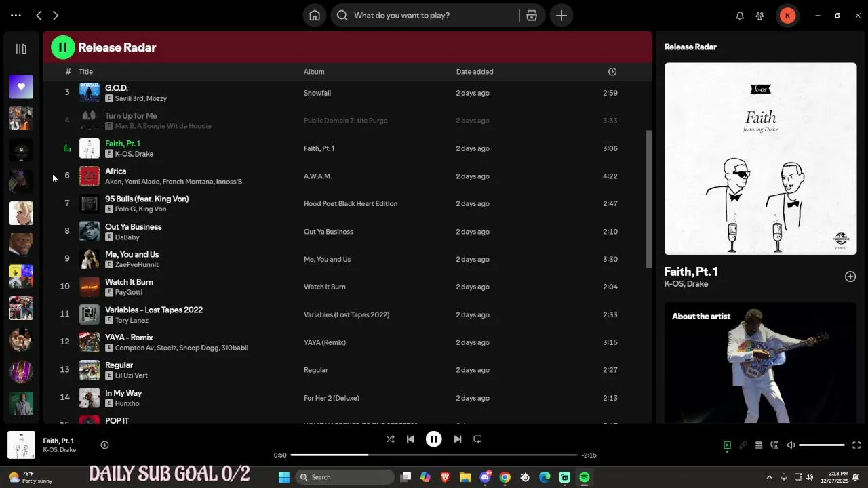Open artist link Savii 3rd
The height and width of the screenshot is (488, 868).
pyautogui.click(x=130, y=98)
